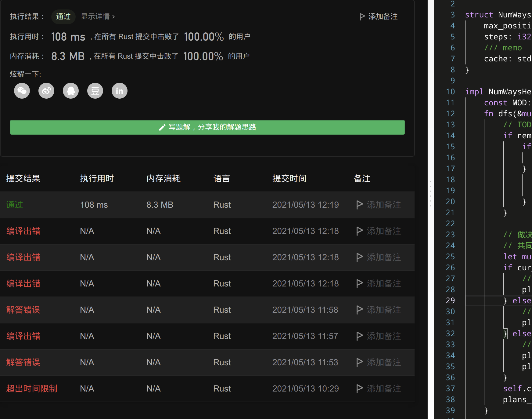Click 备注 column header
The image size is (532, 419).
pyautogui.click(x=362, y=178)
